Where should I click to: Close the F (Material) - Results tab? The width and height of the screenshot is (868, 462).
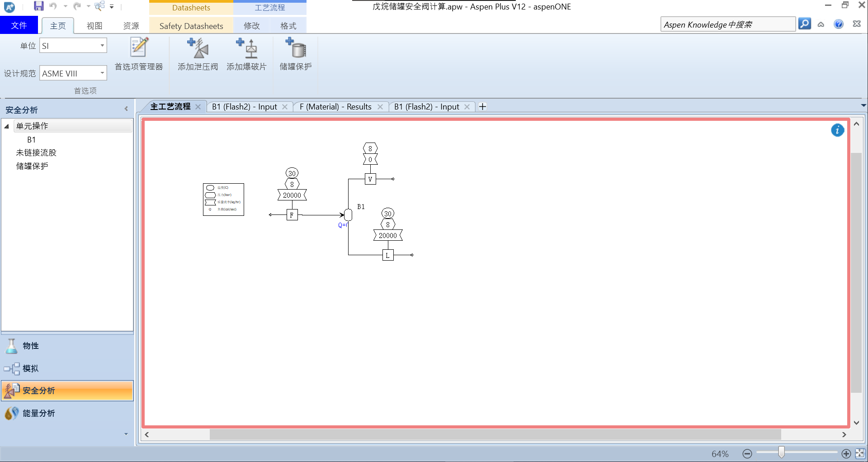(x=380, y=107)
